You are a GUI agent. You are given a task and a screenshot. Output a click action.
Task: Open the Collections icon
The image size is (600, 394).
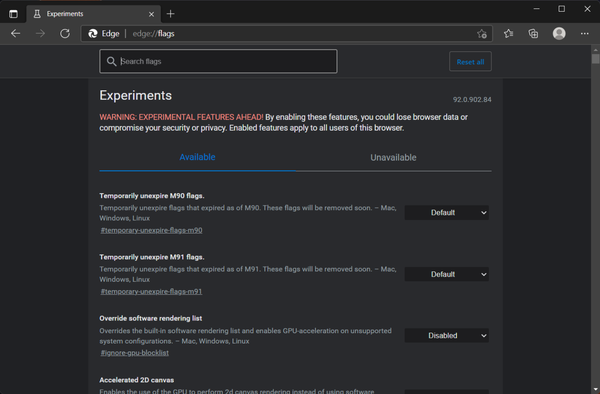coord(533,34)
